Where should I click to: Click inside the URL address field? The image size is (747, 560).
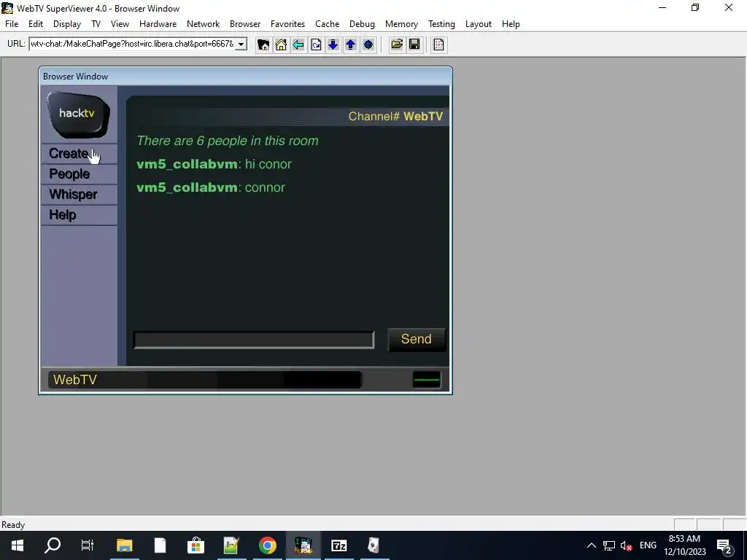tap(133, 44)
